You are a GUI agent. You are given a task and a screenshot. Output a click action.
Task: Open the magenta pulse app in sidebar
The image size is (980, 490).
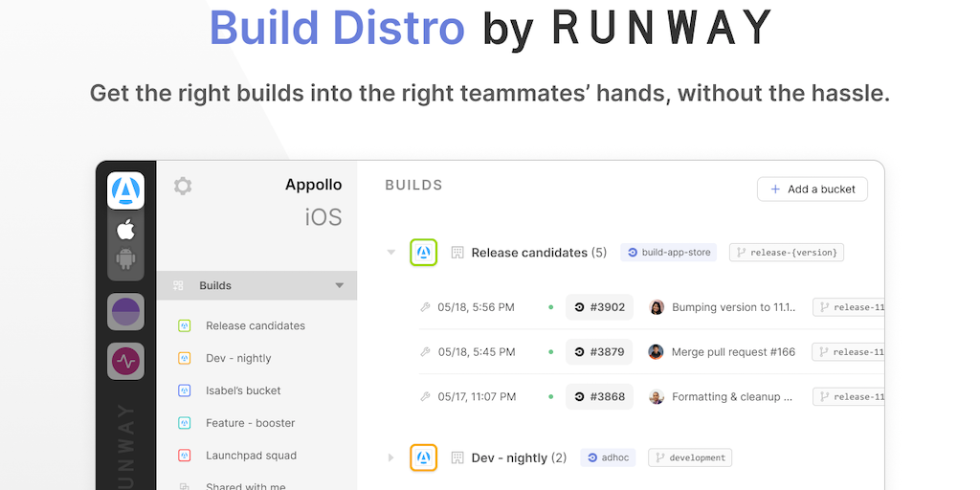coord(125,361)
